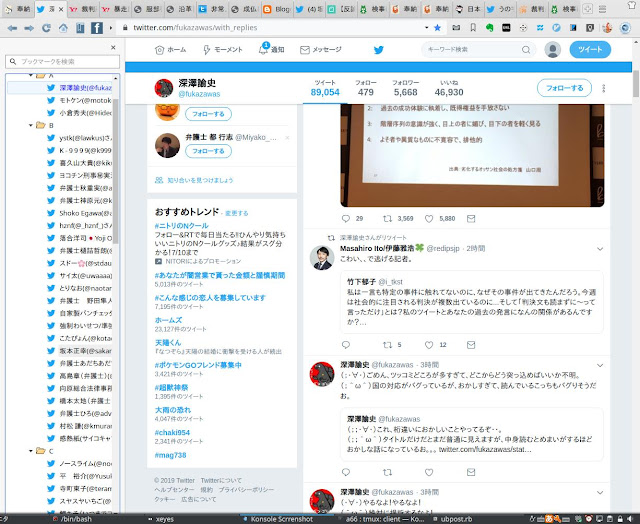640x524 pixels.
Task: Open dropdown chevron on ごめん、ツッコミどころ tweet
Action: (600, 366)
